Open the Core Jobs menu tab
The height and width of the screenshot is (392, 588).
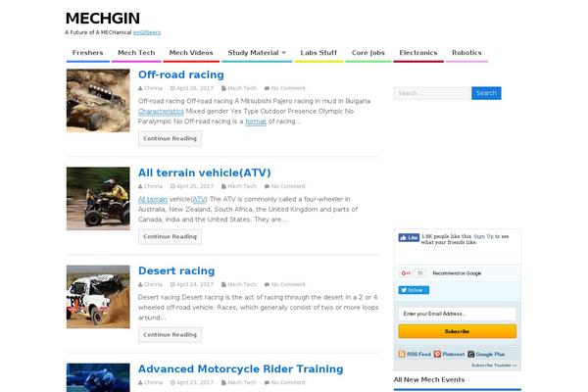point(368,53)
